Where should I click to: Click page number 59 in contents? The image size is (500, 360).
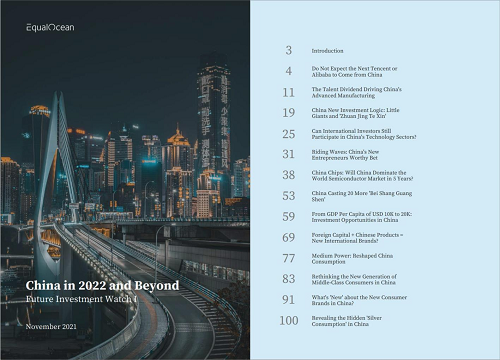pyautogui.click(x=289, y=217)
